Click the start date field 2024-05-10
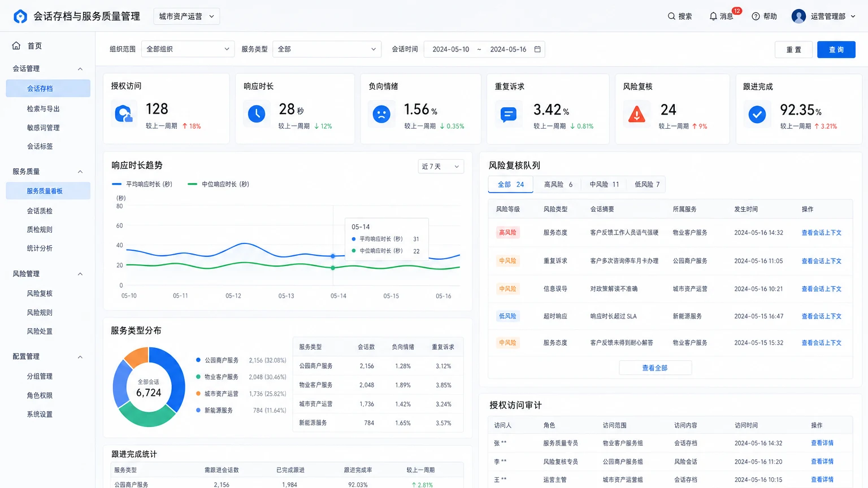The image size is (868, 488). tap(451, 49)
